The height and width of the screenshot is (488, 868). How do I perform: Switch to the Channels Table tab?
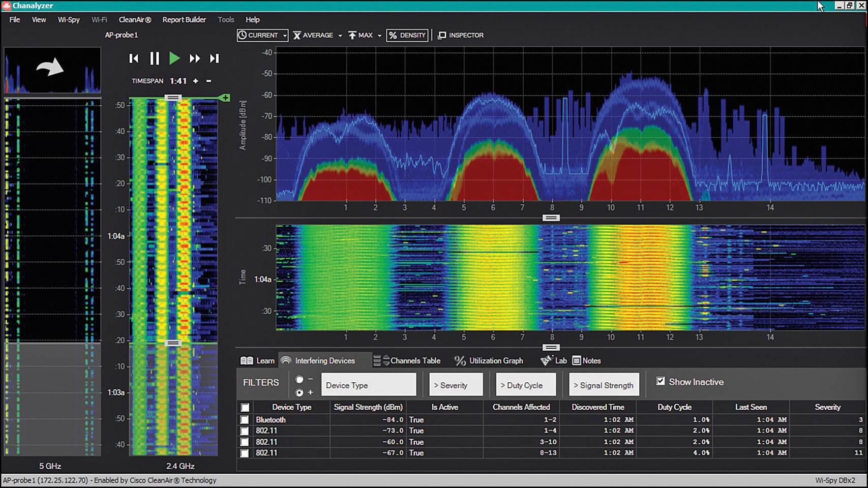407,360
